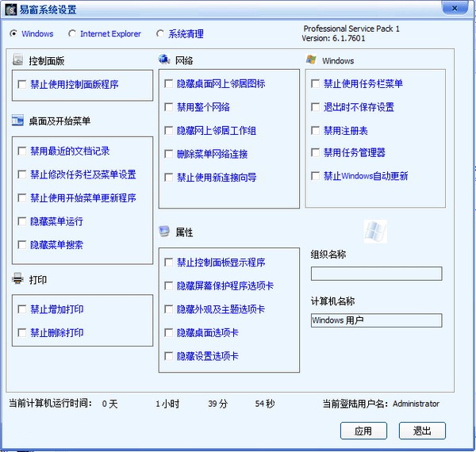Click the faded Windows logo above 组织名称
Viewport: 476px width, 452px height.
[x=375, y=232]
